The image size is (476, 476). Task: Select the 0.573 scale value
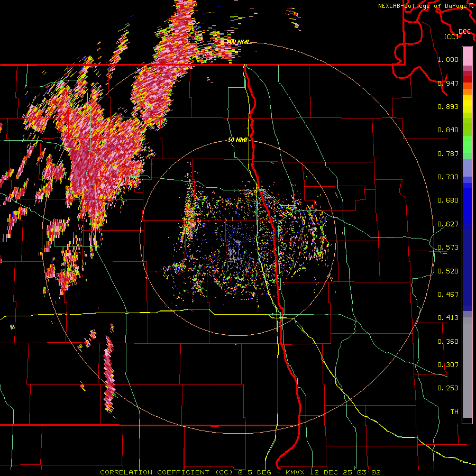(x=448, y=248)
